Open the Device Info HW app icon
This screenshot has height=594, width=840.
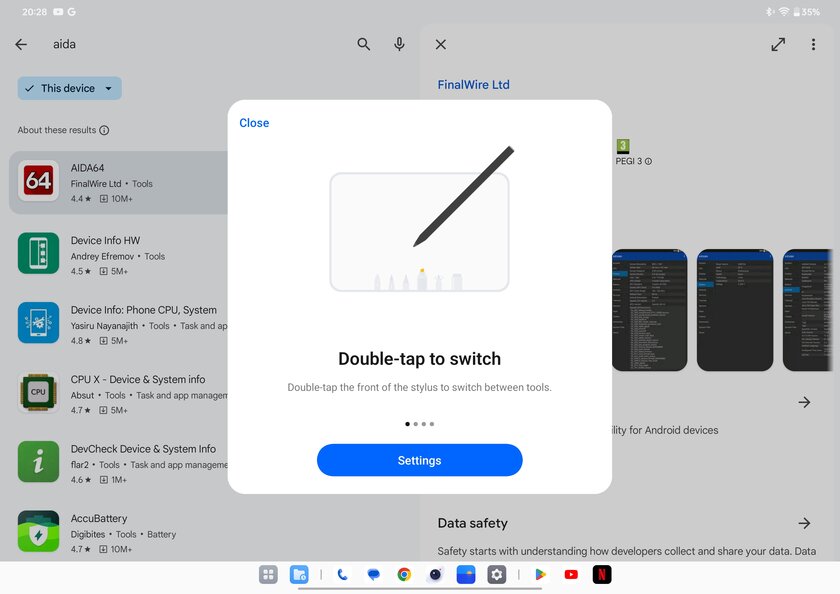38,253
